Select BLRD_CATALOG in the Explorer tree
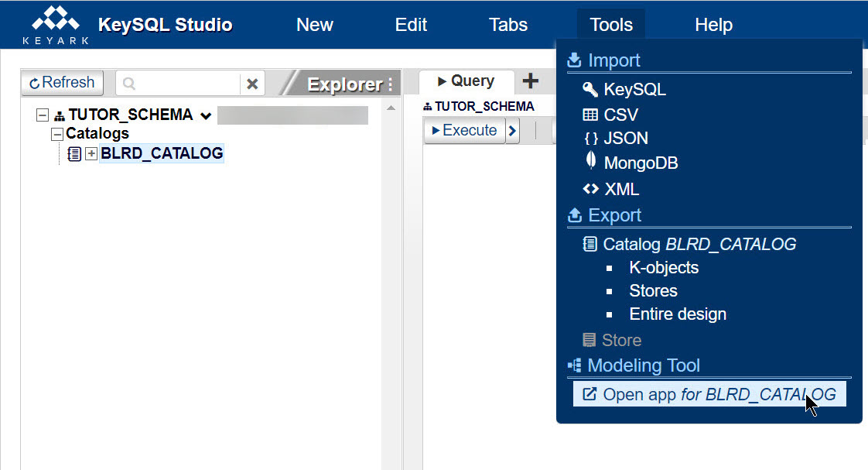This screenshot has height=470, width=868. click(x=162, y=153)
